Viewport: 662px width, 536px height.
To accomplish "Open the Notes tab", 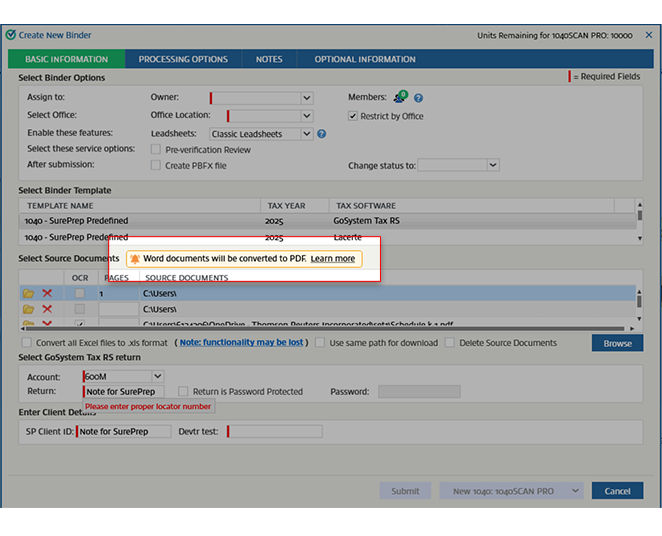I will 269,59.
